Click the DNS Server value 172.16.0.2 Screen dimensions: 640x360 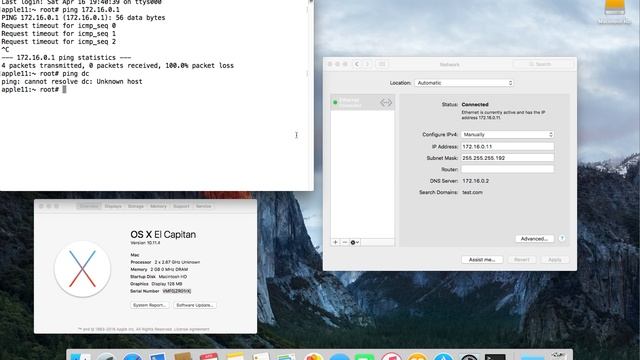[x=476, y=181]
